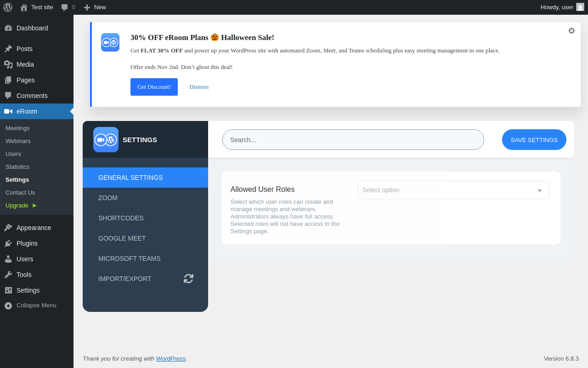
Task: Open Statistics submenu item
Action: tap(17, 167)
